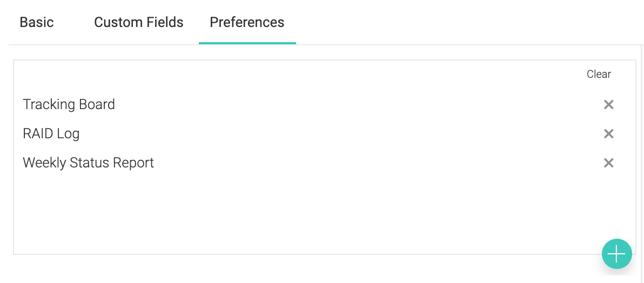This screenshot has height=283, width=644.
Task: Clear all items in the list
Action: 599,75
